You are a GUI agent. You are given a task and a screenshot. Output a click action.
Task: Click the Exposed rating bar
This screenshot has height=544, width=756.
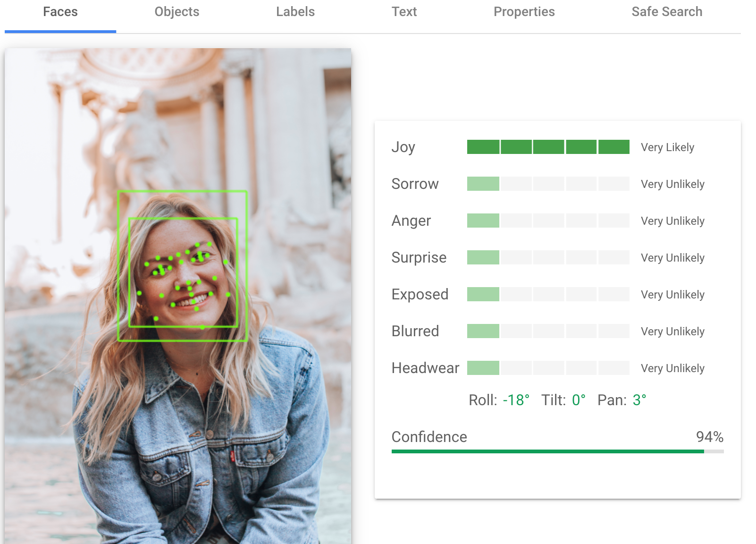pos(547,294)
